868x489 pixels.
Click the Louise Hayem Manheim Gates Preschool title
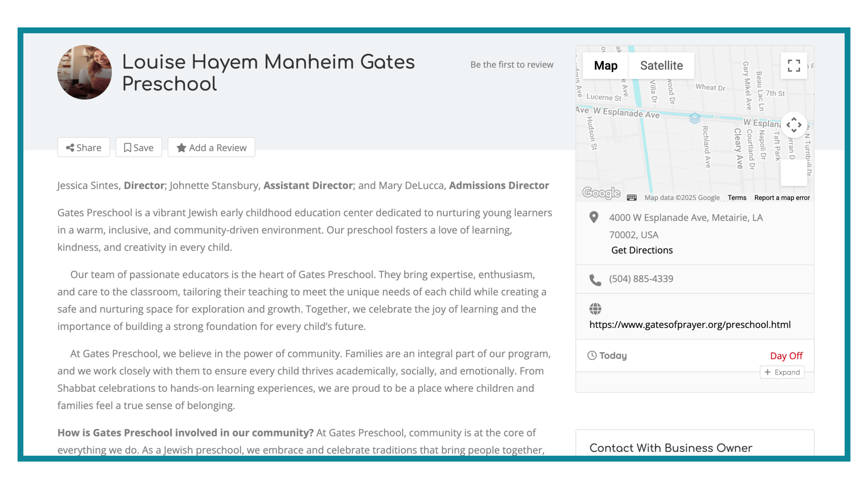pos(268,73)
